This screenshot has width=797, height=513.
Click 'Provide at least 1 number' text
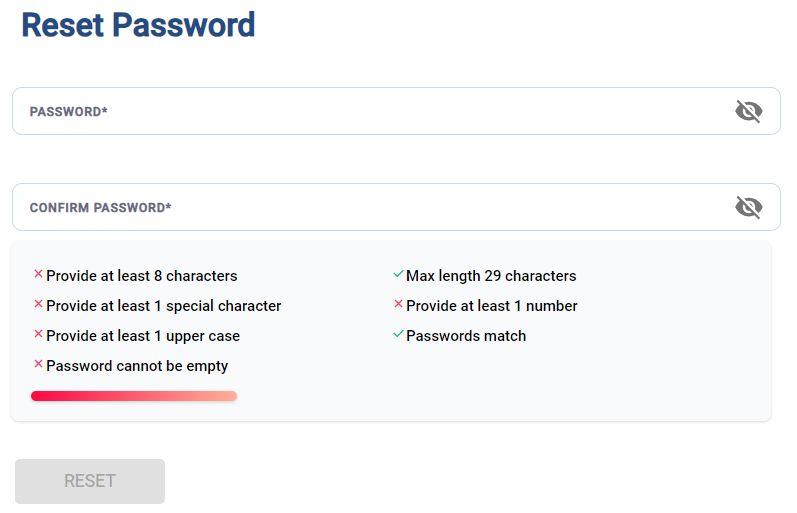[492, 306]
